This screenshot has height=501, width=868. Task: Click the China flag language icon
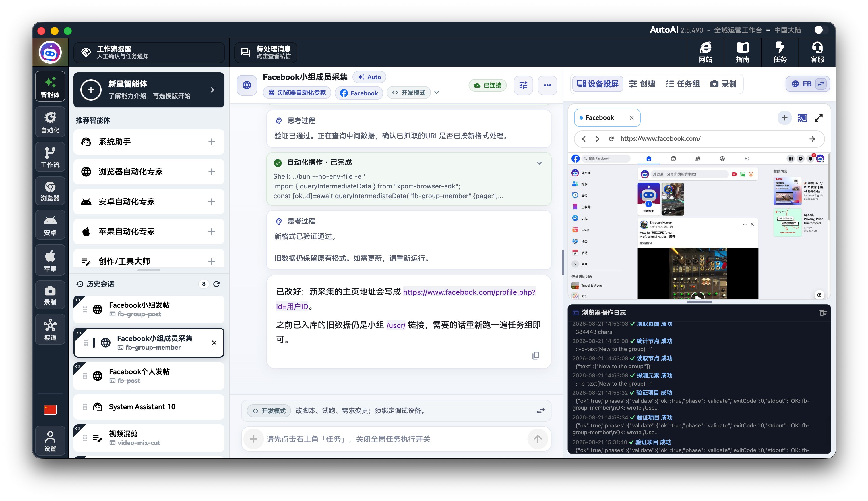(x=50, y=409)
